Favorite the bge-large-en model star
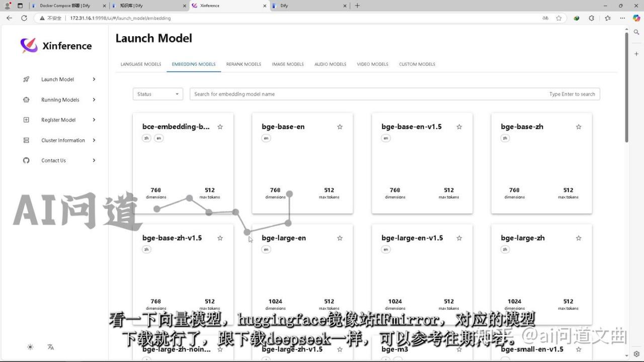The height and width of the screenshot is (362, 644). coord(340,238)
